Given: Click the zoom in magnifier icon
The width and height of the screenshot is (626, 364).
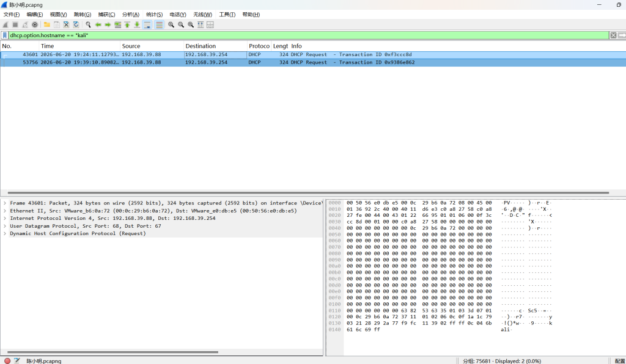Looking at the screenshot, I should coord(171,24).
